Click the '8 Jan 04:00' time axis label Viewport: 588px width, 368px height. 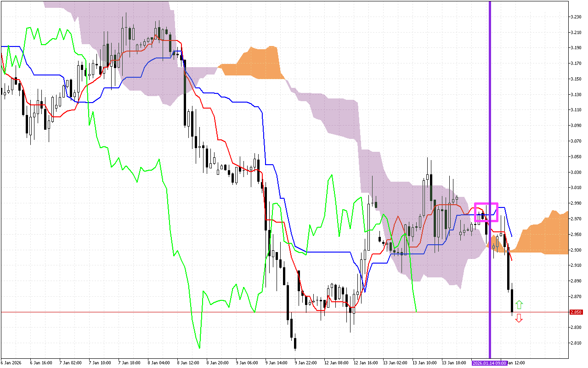(x=158, y=363)
